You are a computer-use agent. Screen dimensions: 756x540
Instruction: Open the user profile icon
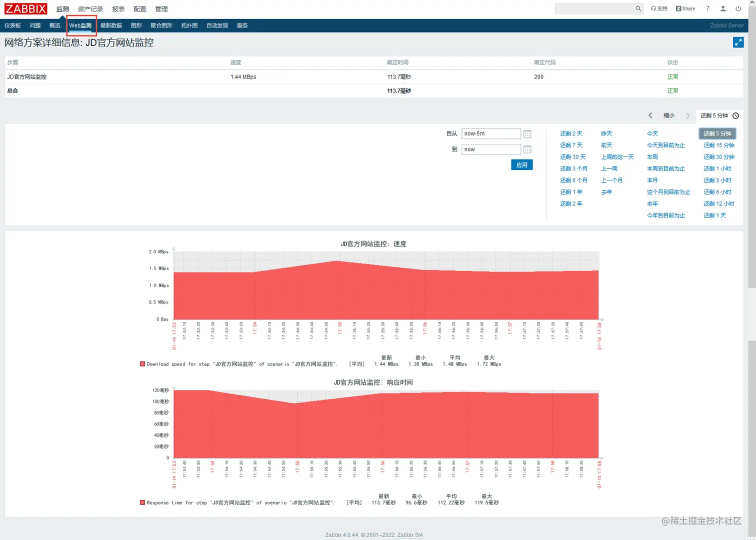pyautogui.click(x=723, y=8)
